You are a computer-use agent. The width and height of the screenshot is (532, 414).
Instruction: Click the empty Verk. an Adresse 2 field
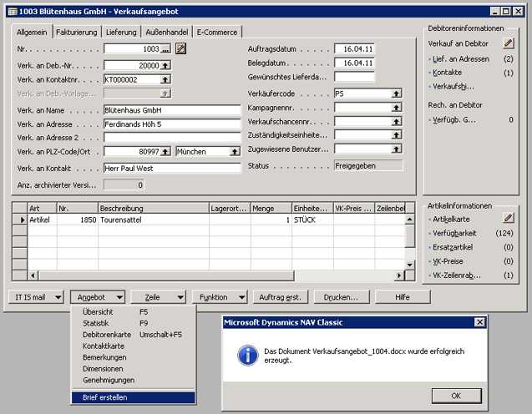(172, 138)
